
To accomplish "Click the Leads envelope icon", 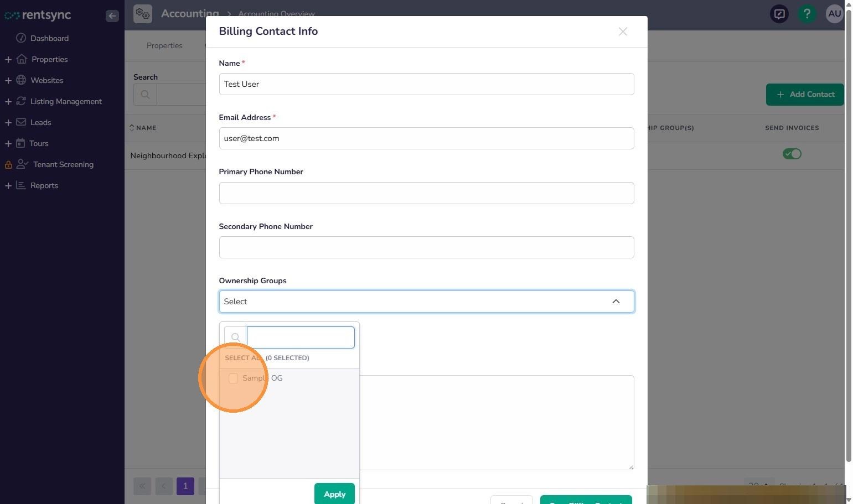I will [21, 122].
